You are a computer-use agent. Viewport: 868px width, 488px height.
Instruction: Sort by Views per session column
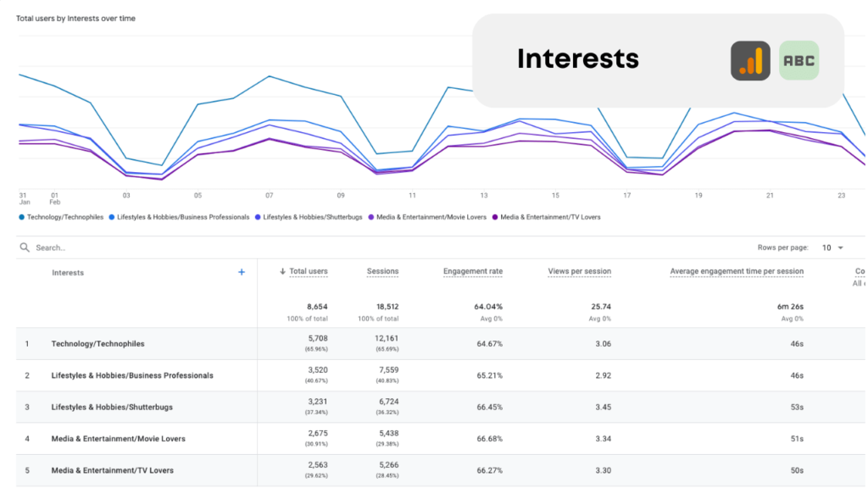pyautogui.click(x=579, y=272)
